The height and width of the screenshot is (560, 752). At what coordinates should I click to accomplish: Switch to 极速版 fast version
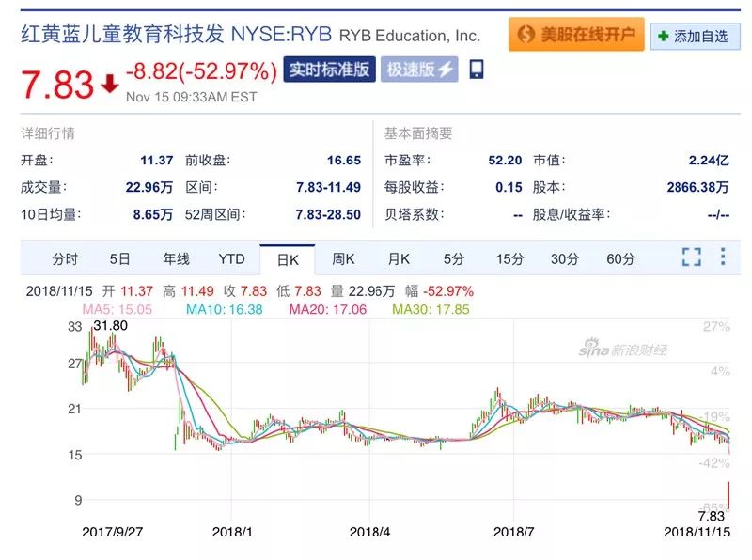[419, 70]
